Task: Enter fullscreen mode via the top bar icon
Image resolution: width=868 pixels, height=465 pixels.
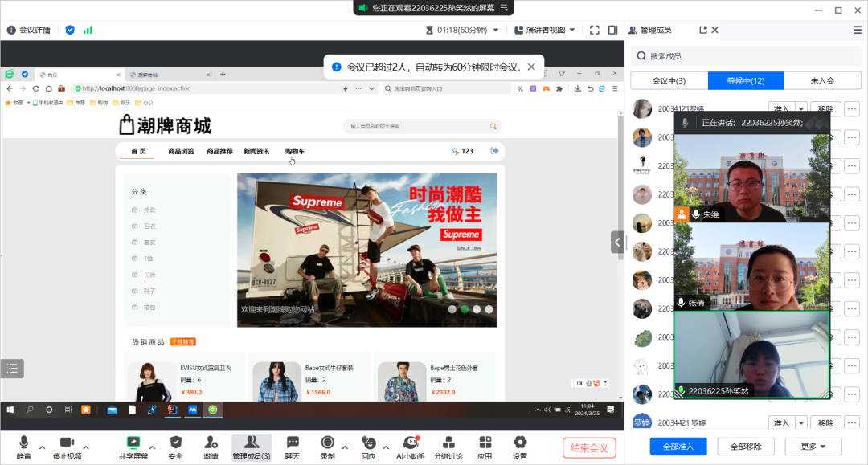Action: 595,30
